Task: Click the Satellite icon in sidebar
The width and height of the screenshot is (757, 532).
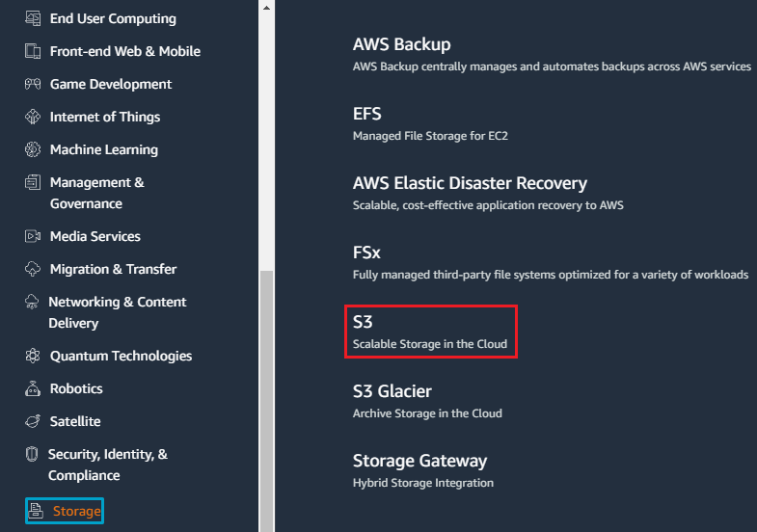Action: coord(33,421)
